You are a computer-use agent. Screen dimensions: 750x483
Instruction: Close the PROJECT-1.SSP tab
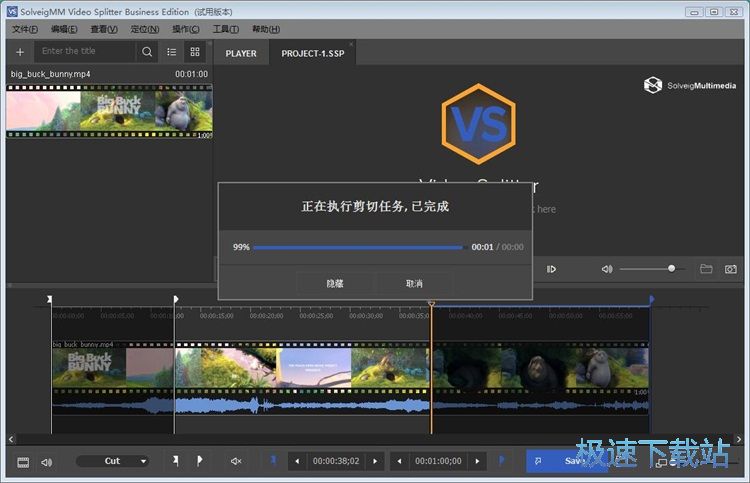pyautogui.click(x=351, y=44)
